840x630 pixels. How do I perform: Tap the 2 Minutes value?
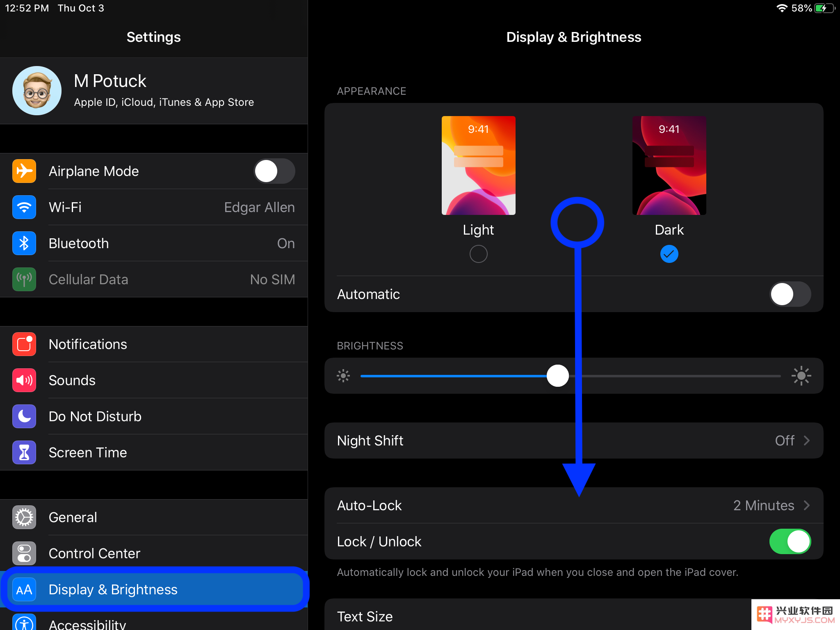click(x=764, y=505)
